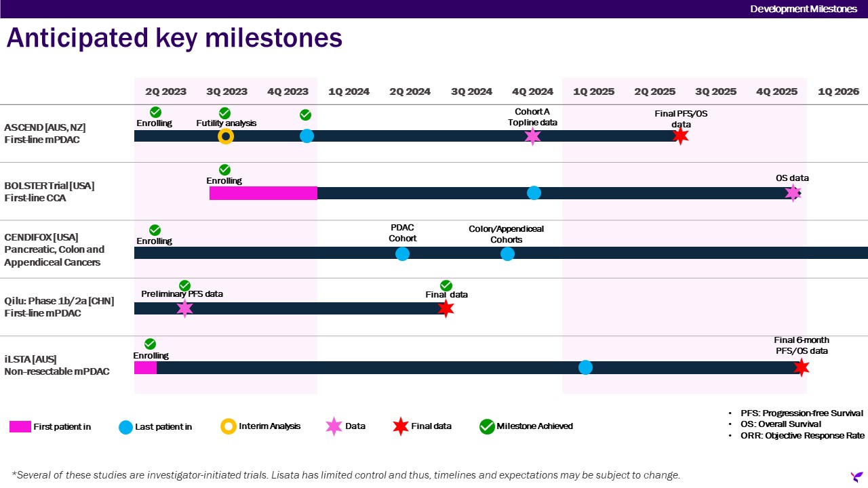This screenshot has width=868, height=488.
Task: Select the red Final data star in Qilu row
Action: pos(446,309)
